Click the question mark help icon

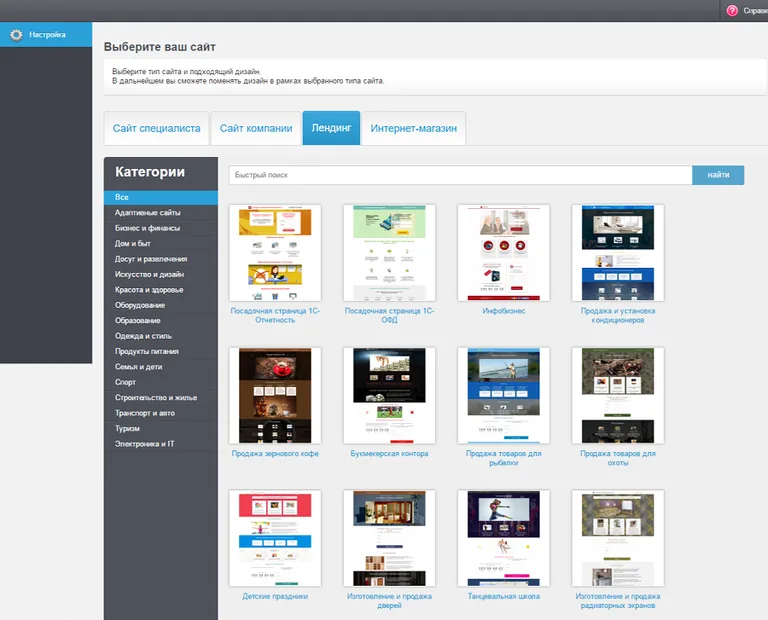[x=732, y=10]
